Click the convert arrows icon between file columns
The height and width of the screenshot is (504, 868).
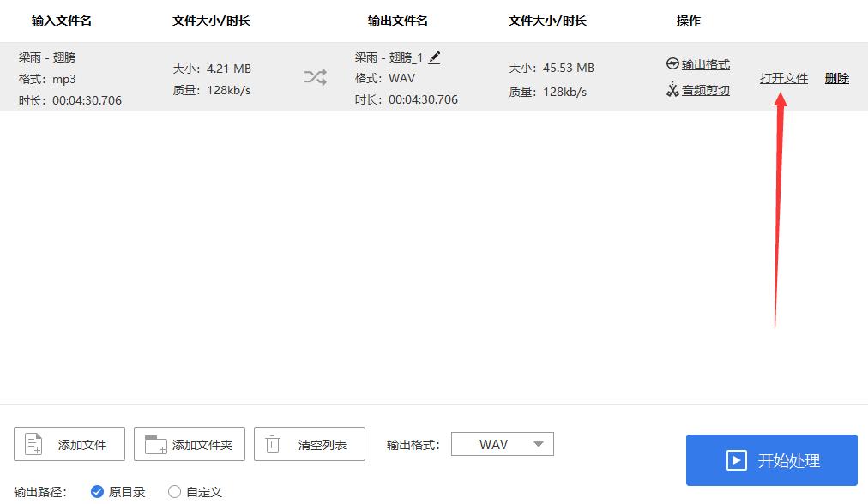(315, 77)
